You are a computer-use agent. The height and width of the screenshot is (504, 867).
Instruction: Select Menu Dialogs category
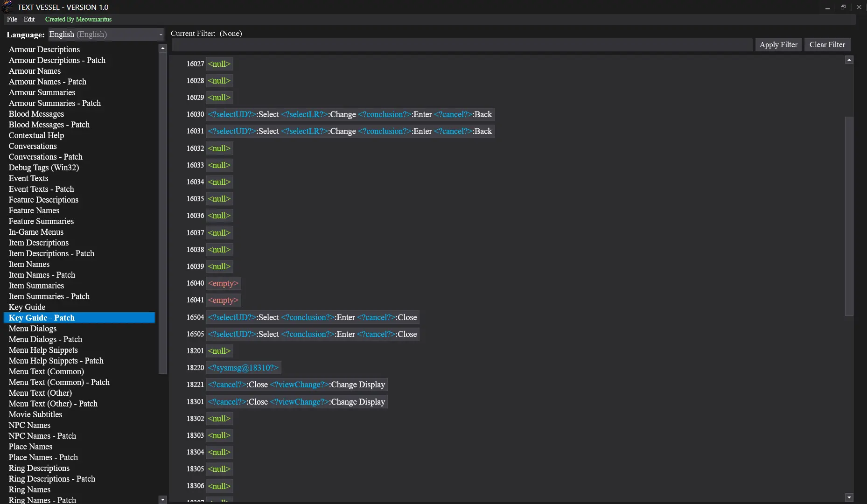point(33,329)
